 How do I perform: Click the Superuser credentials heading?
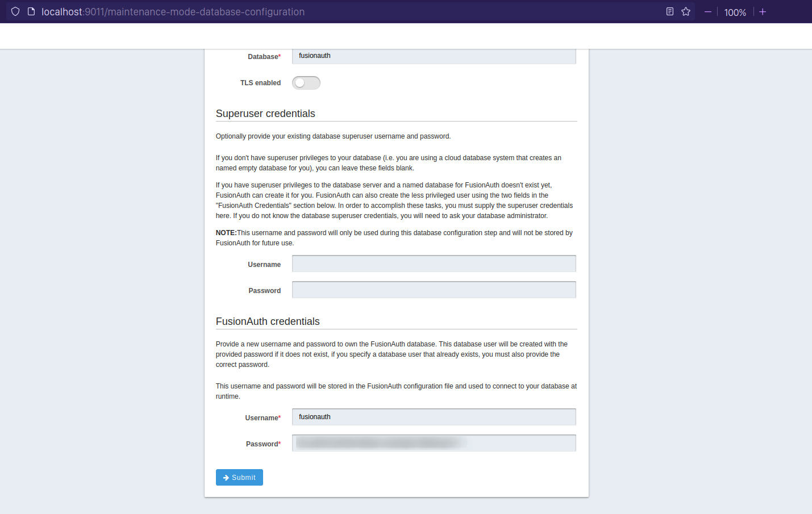(x=265, y=114)
